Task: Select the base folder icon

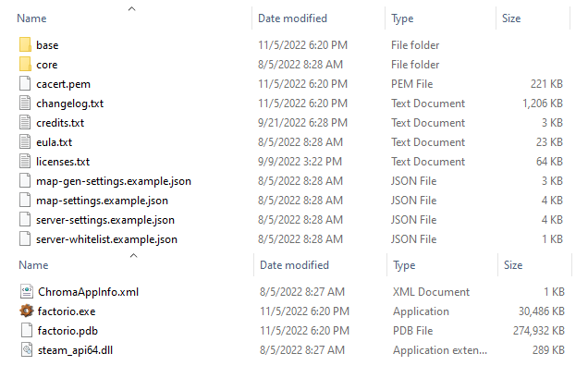Action: click(x=26, y=44)
